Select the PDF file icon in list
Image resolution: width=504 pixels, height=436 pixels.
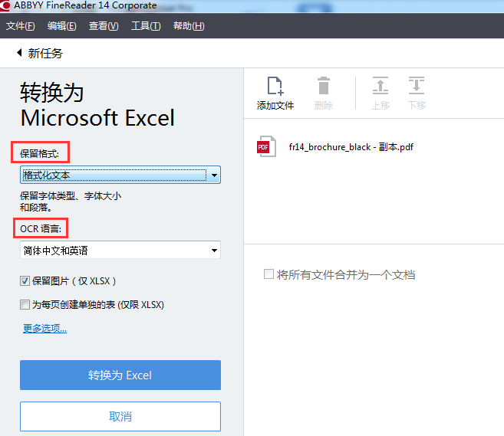click(x=266, y=146)
